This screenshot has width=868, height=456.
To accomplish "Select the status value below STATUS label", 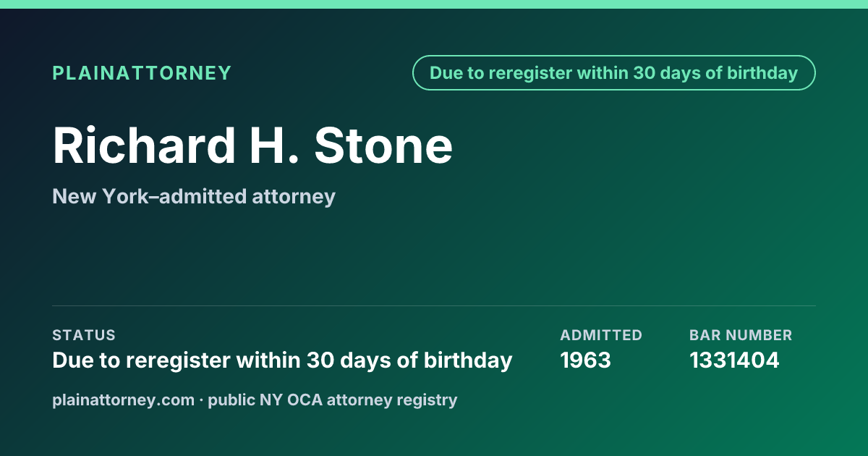I will (282, 360).
